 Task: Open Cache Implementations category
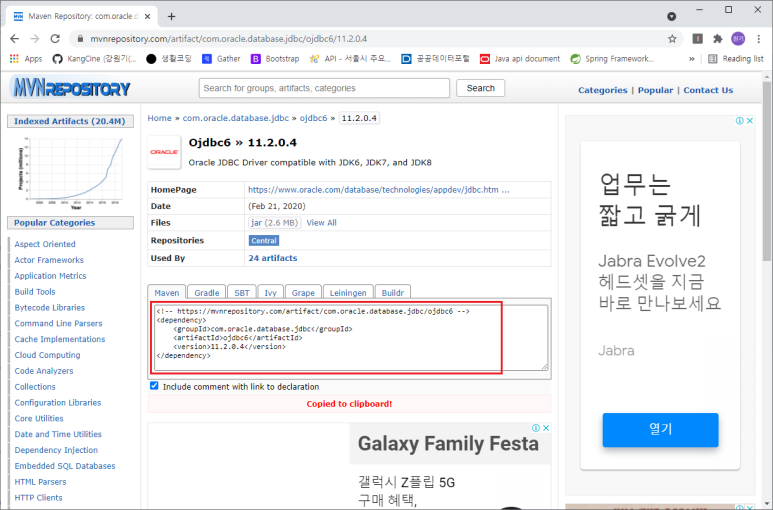(60, 339)
